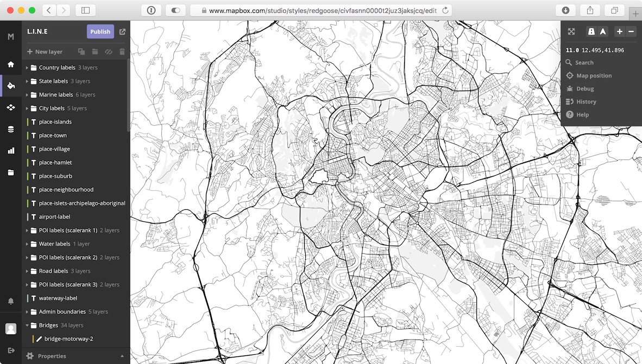Delete the selected layer with the trash icon
Image resolution: width=642 pixels, height=364 pixels.
122,52
